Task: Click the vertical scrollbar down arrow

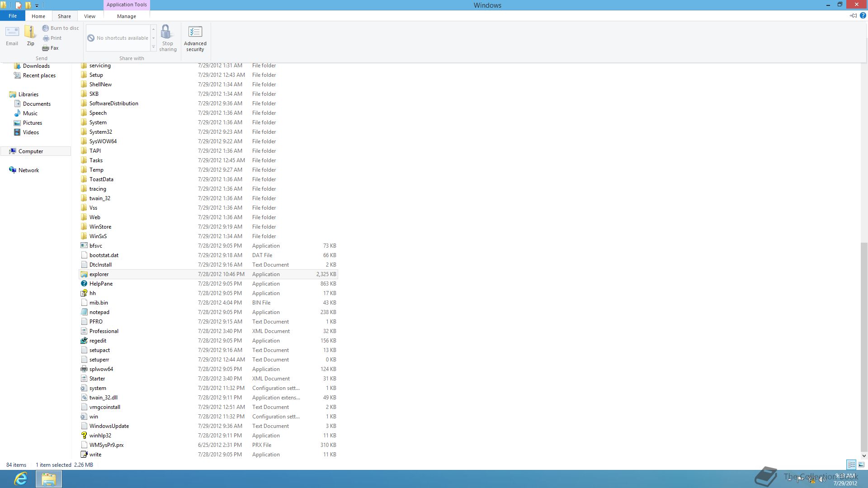Action: click(x=864, y=455)
